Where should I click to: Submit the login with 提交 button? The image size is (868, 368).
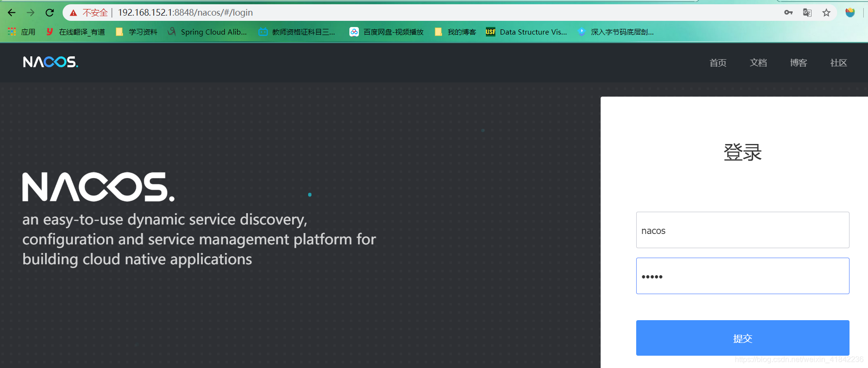(742, 338)
